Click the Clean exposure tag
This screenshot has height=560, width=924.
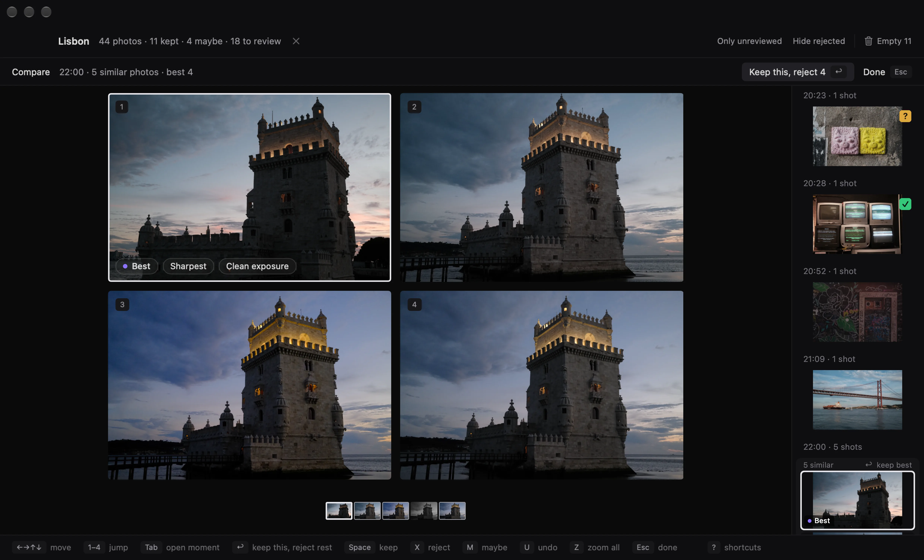[x=257, y=266]
